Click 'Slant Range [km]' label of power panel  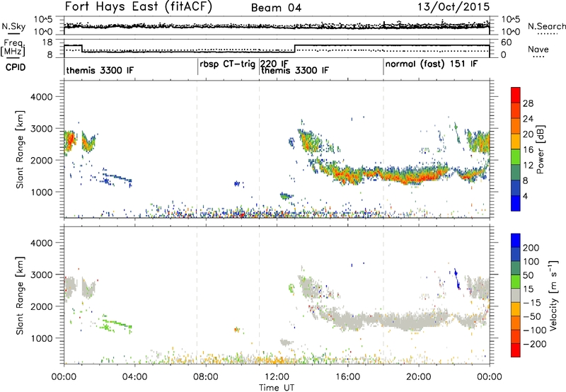click(x=20, y=149)
